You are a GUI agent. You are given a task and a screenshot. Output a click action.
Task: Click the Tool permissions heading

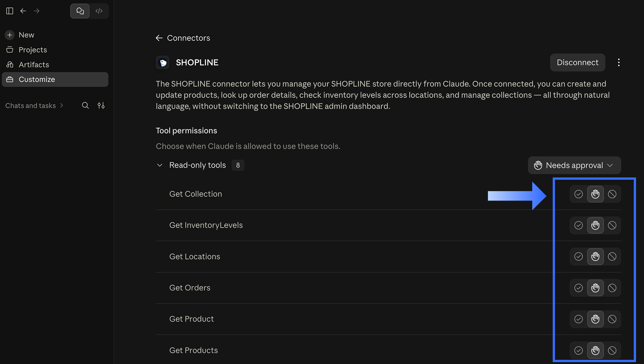[x=186, y=131]
